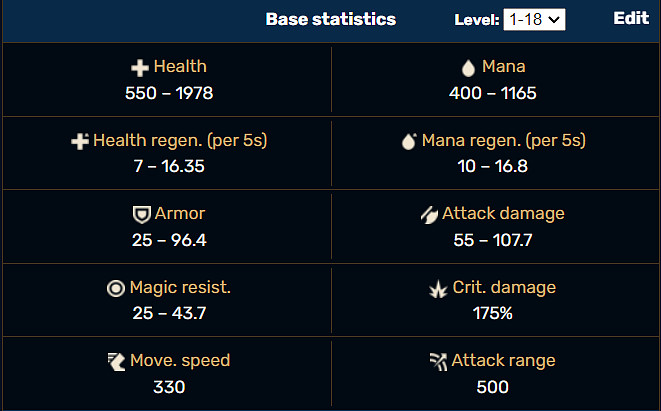The height and width of the screenshot is (411, 661).
Task: Click Edit on Base statistics
Action: (631, 19)
